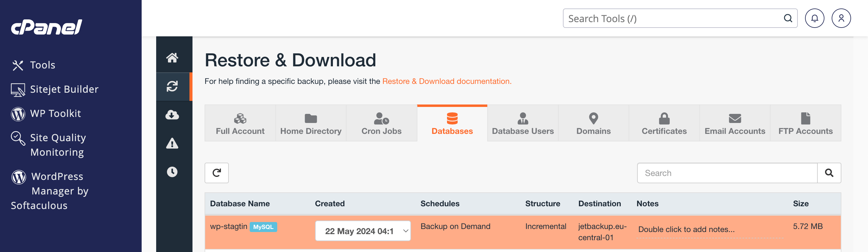Open the user account profile icon
This screenshot has width=868, height=252.
tap(841, 18)
